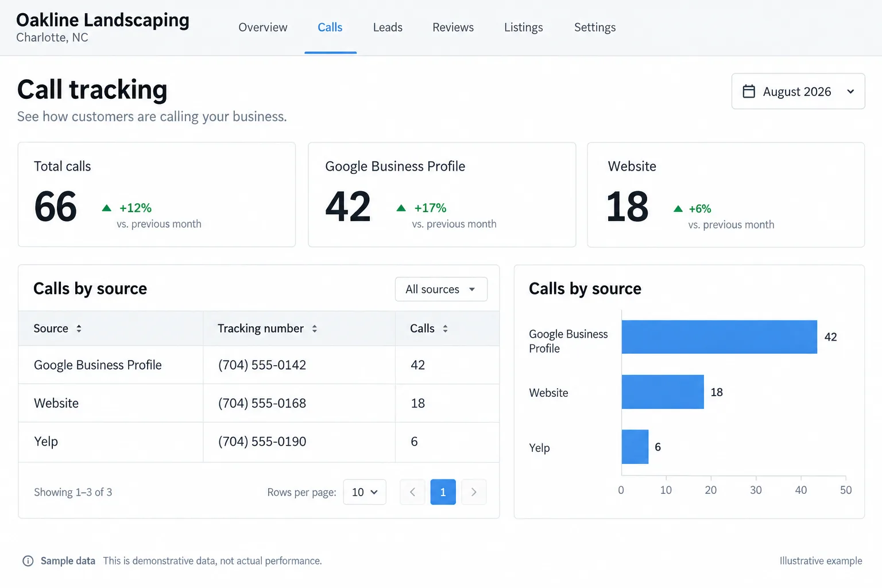Image resolution: width=882 pixels, height=588 pixels.
Task: Click the "Showing 1–3 of 3" text
Action: pyautogui.click(x=73, y=492)
